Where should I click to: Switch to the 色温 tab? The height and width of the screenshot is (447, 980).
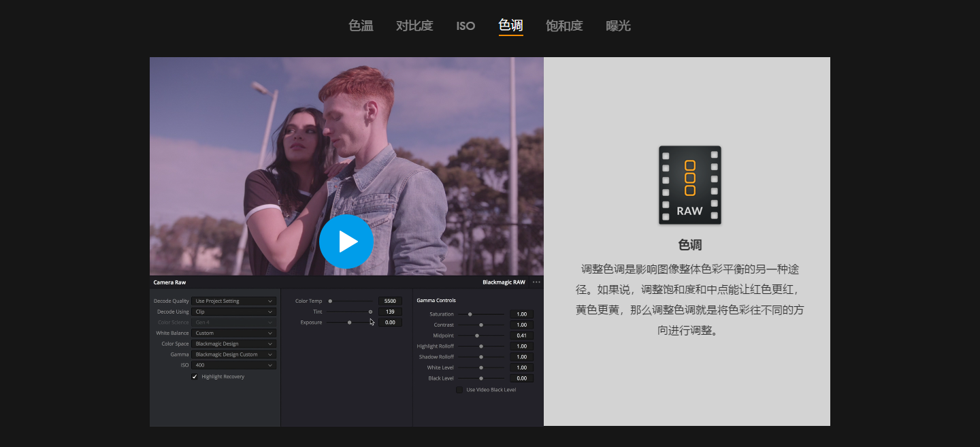click(361, 26)
